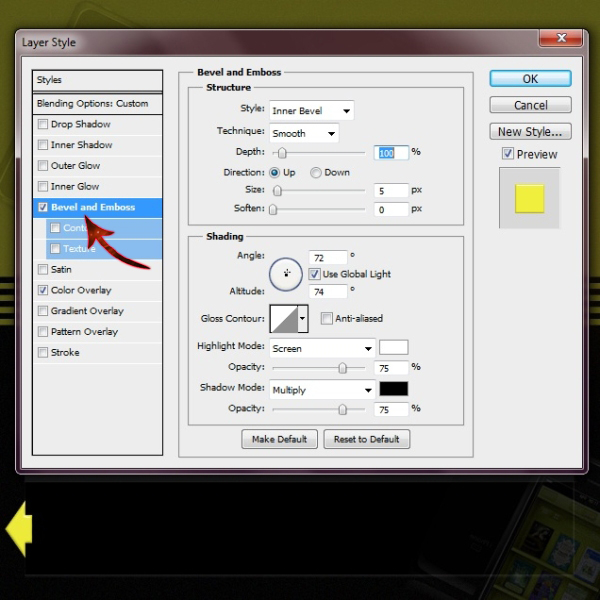Click the Angle degrees input field

328,258
